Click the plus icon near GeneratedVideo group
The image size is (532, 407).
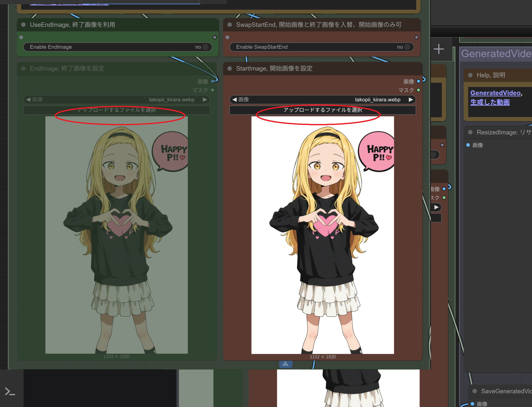439,49
